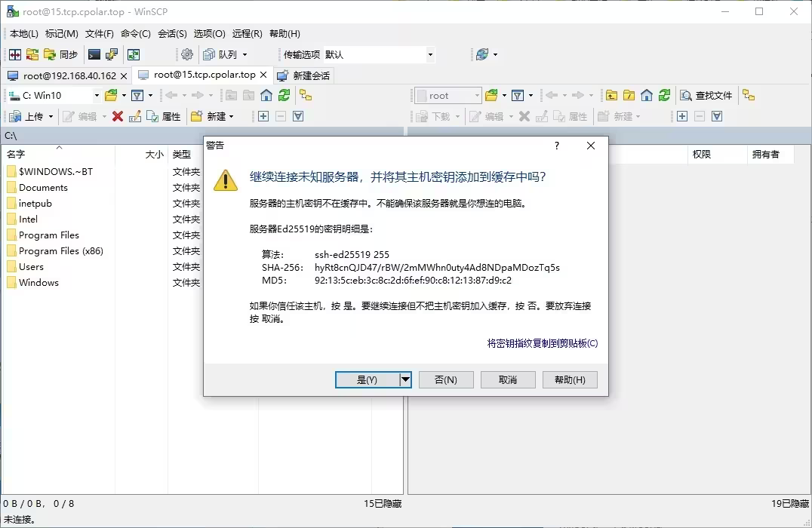Click the 取消 cancel button
This screenshot has height=528, width=812.
(507, 379)
